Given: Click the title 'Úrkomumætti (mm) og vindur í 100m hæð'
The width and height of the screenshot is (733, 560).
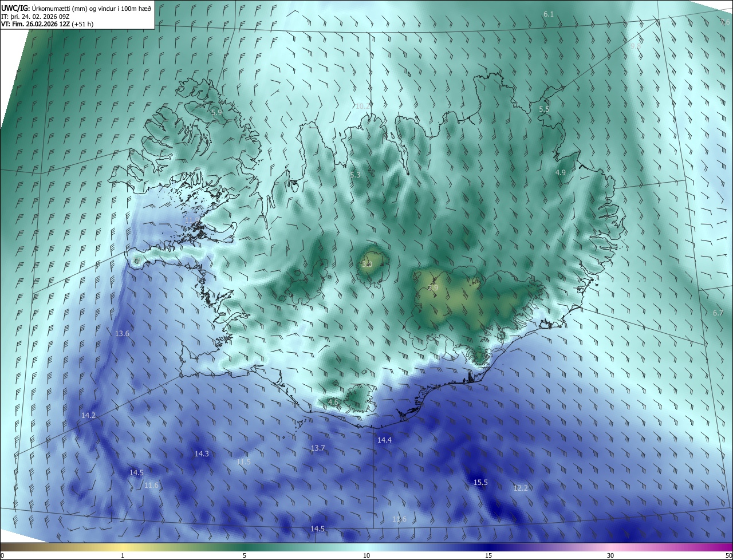Looking at the screenshot, I should [92, 7].
